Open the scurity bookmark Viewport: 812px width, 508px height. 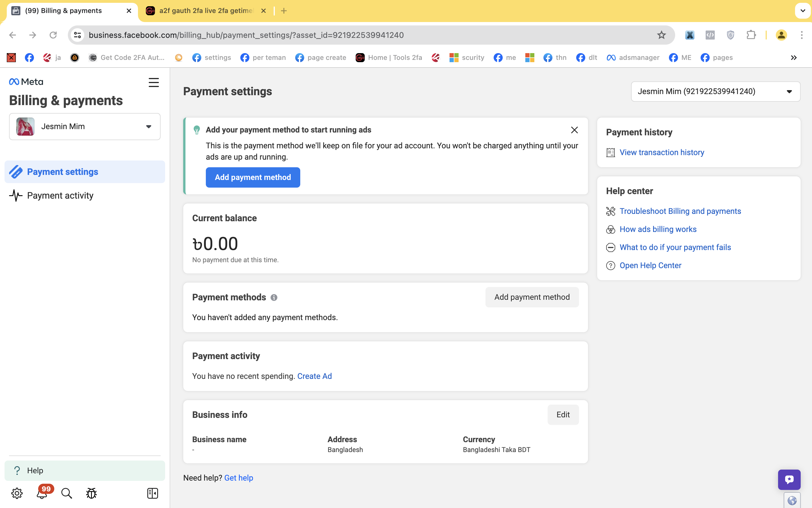point(467,58)
